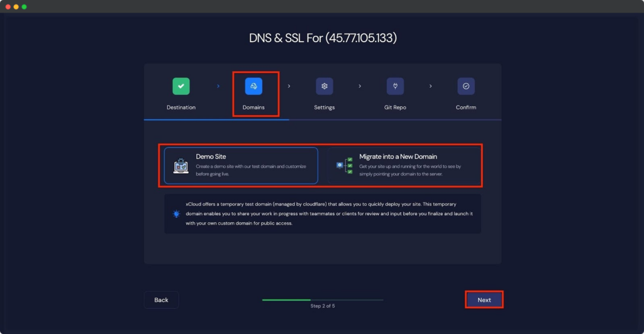Click the chevron after Destination step

tap(218, 86)
